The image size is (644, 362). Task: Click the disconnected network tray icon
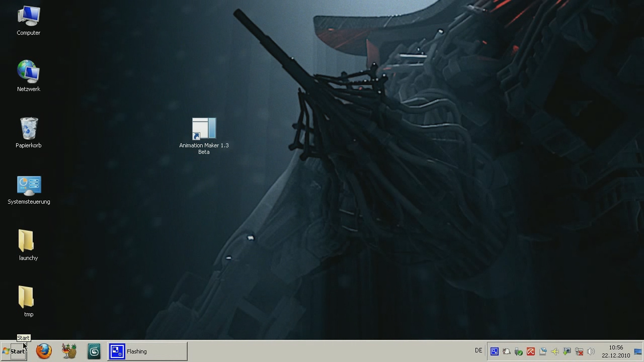click(579, 351)
